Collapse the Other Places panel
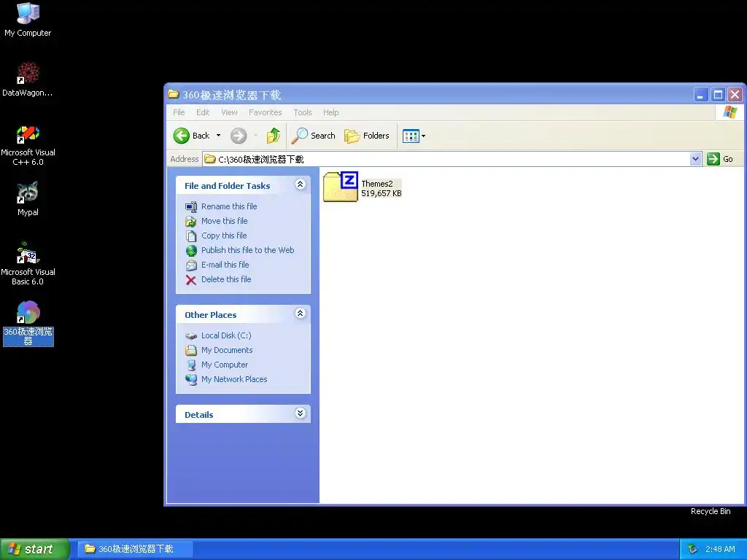This screenshot has height=560, width=747. (x=300, y=314)
